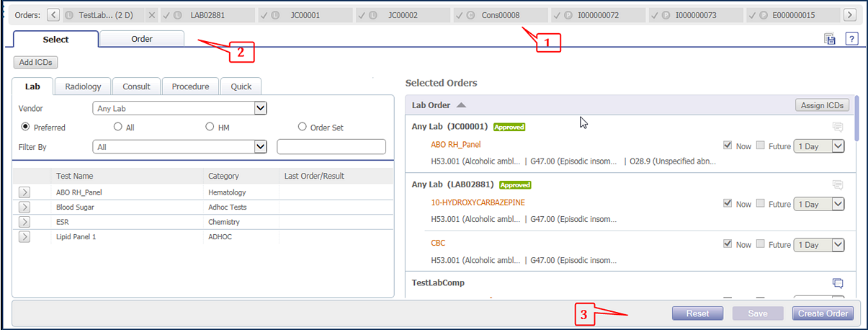Open the help question mark icon
The height and width of the screenshot is (330, 868).
click(x=851, y=39)
